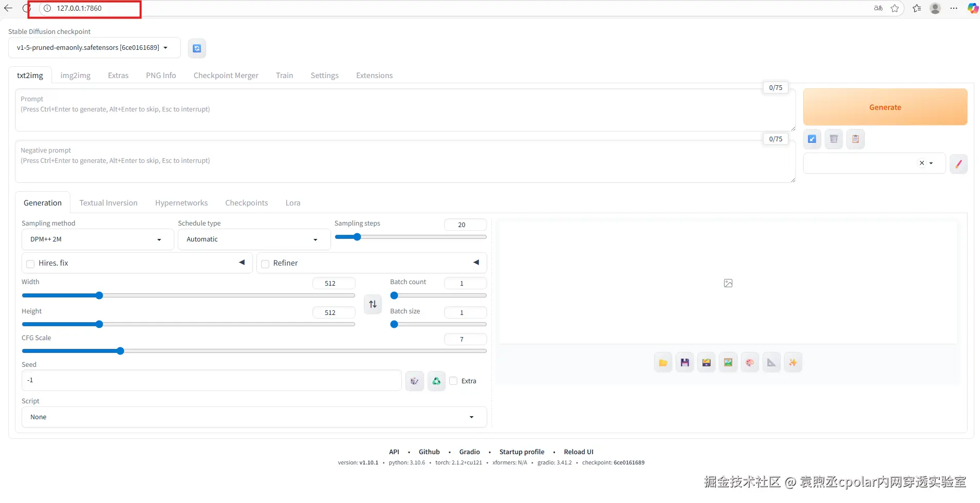Click the clear prompt trash icon
The height and width of the screenshot is (503, 980).
tap(834, 139)
